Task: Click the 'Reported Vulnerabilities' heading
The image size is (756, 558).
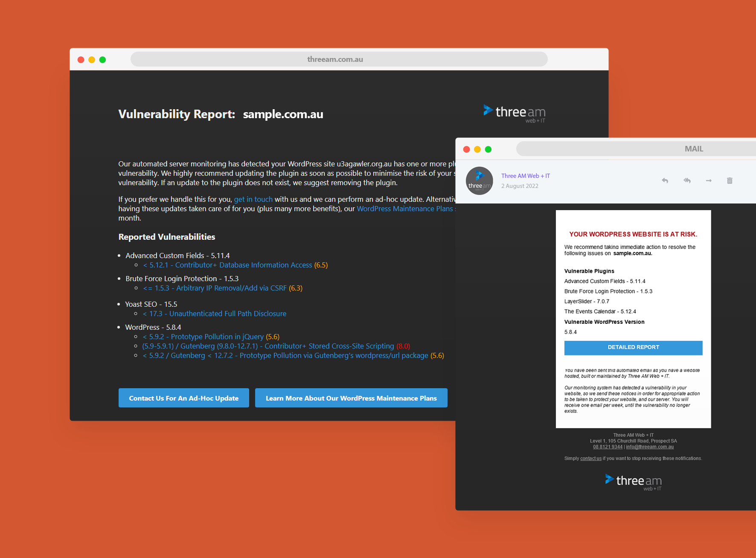Action: tap(167, 237)
